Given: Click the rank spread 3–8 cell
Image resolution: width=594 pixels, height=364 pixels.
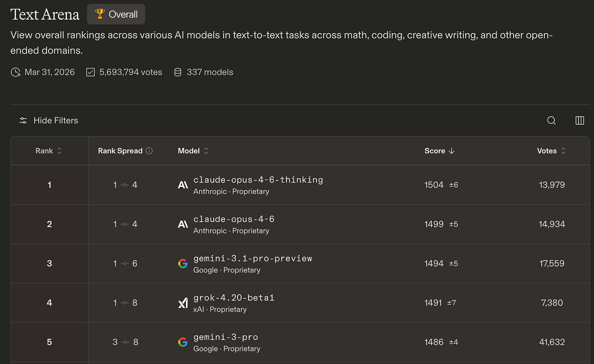Looking at the screenshot, I should tap(125, 342).
